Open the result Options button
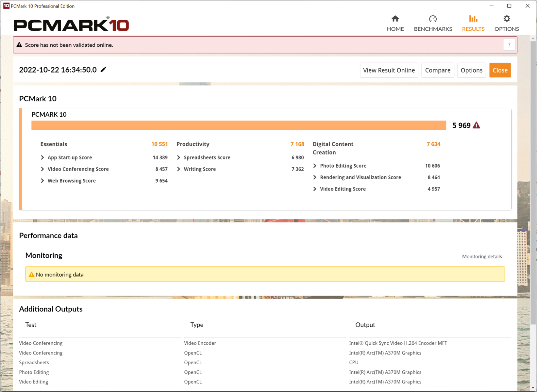 (471, 70)
